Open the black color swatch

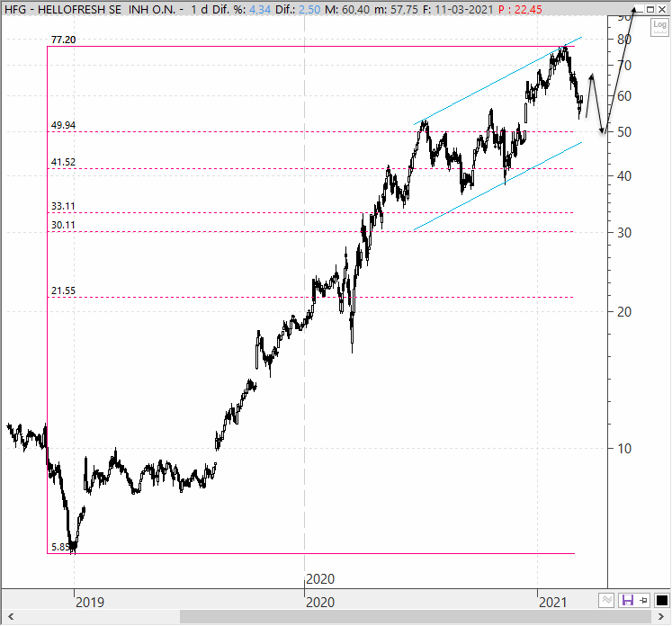(x=662, y=600)
